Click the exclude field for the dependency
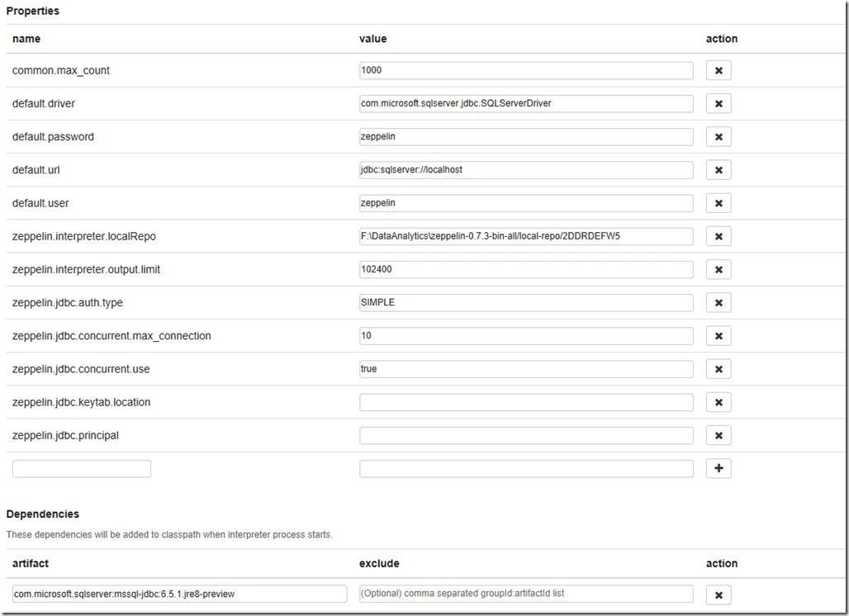The height and width of the screenshot is (616, 849). 526,593
